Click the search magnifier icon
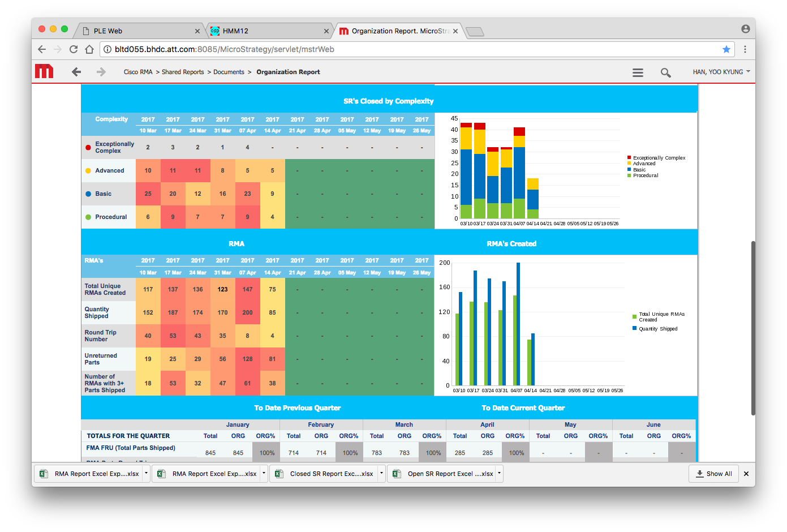The image size is (787, 532). coord(665,72)
